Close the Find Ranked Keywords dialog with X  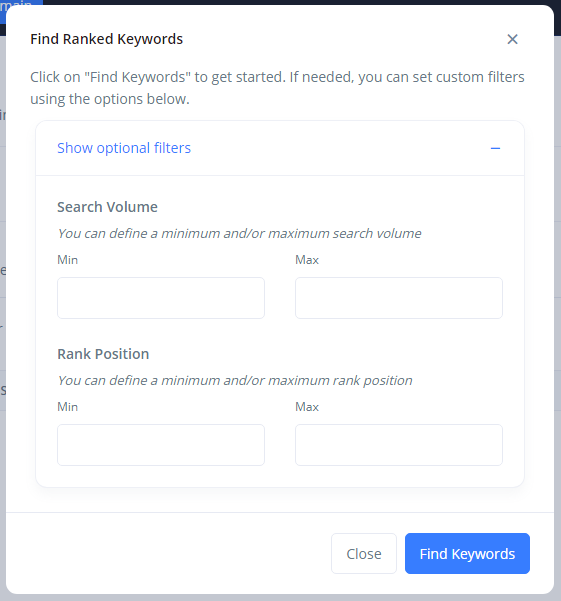click(512, 39)
